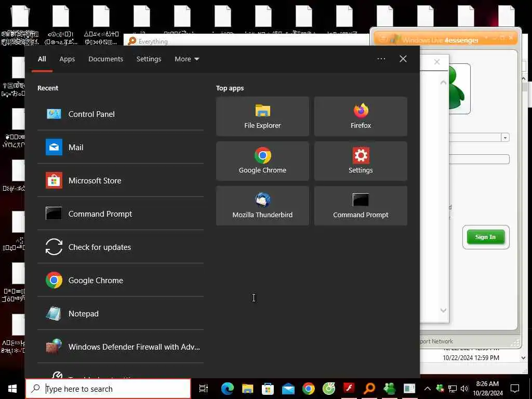This screenshot has width=532, height=399.
Task: Open Mail from the Recent list
Action: click(x=121, y=147)
